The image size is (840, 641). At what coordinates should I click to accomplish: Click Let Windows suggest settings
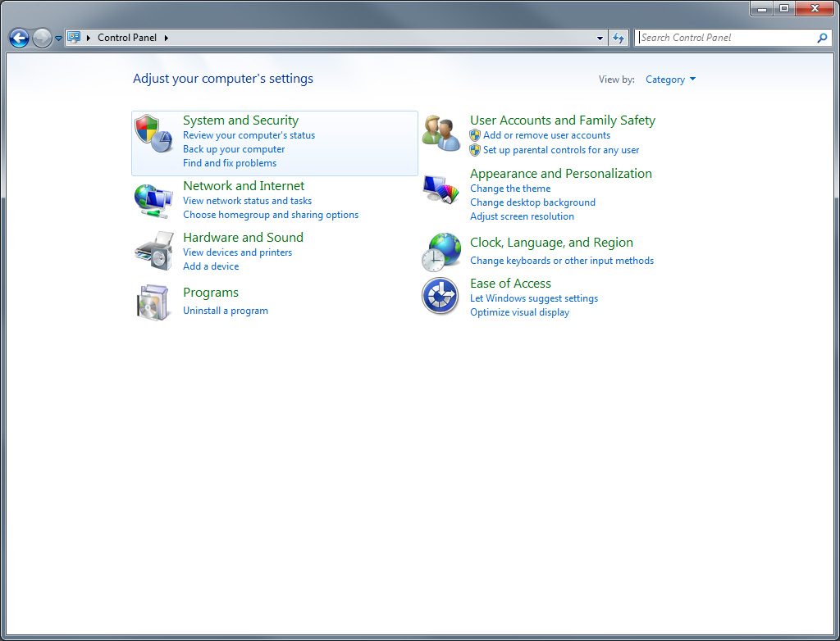pyautogui.click(x=533, y=298)
